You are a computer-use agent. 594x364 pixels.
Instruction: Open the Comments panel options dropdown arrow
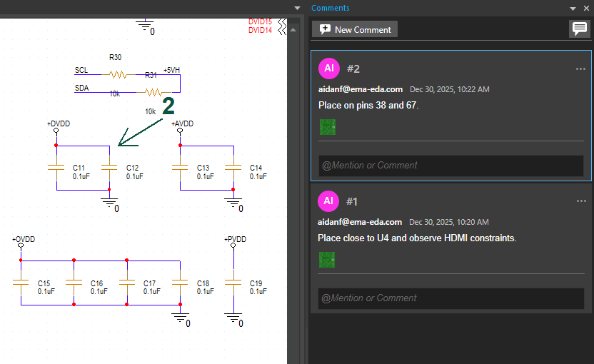click(573, 8)
